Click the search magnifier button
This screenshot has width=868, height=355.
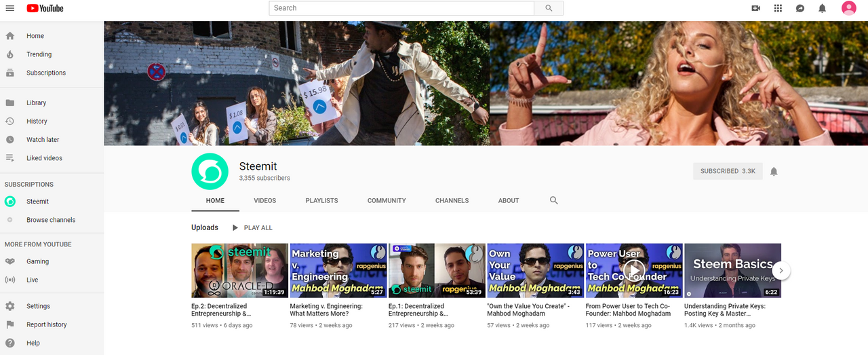tap(549, 8)
